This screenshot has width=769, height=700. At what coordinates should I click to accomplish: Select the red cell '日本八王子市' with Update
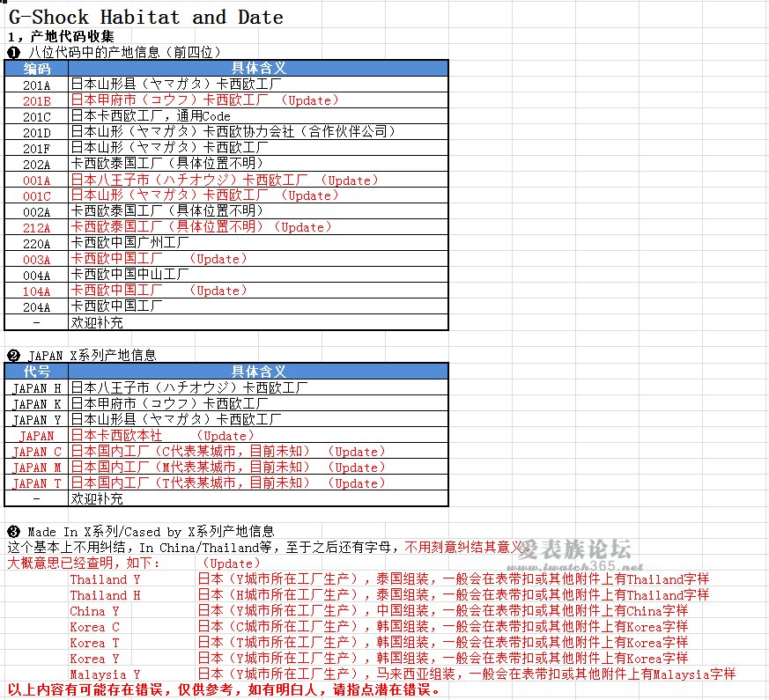coord(258,180)
